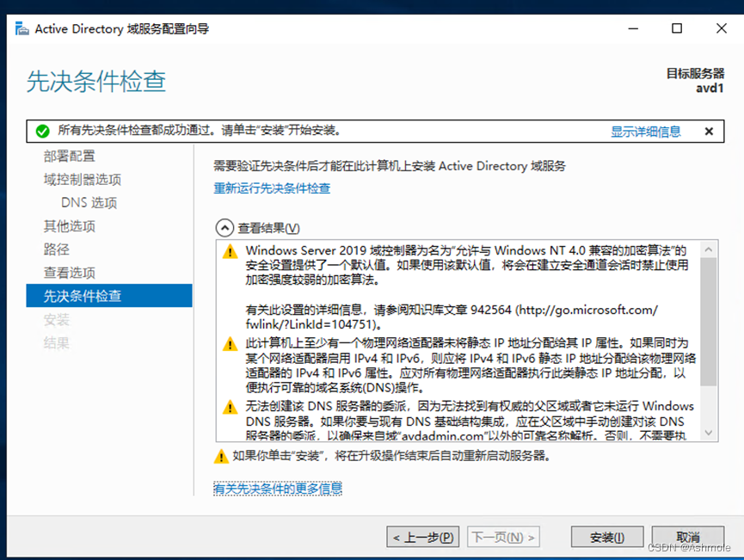Click the 安装 button to start installation

point(607,537)
